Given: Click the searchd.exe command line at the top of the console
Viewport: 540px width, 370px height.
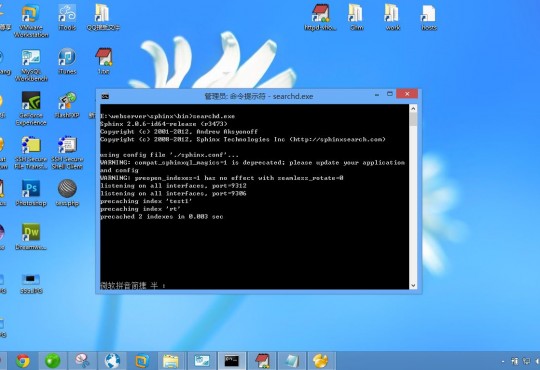Looking at the screenshot, I should (167, 116).
